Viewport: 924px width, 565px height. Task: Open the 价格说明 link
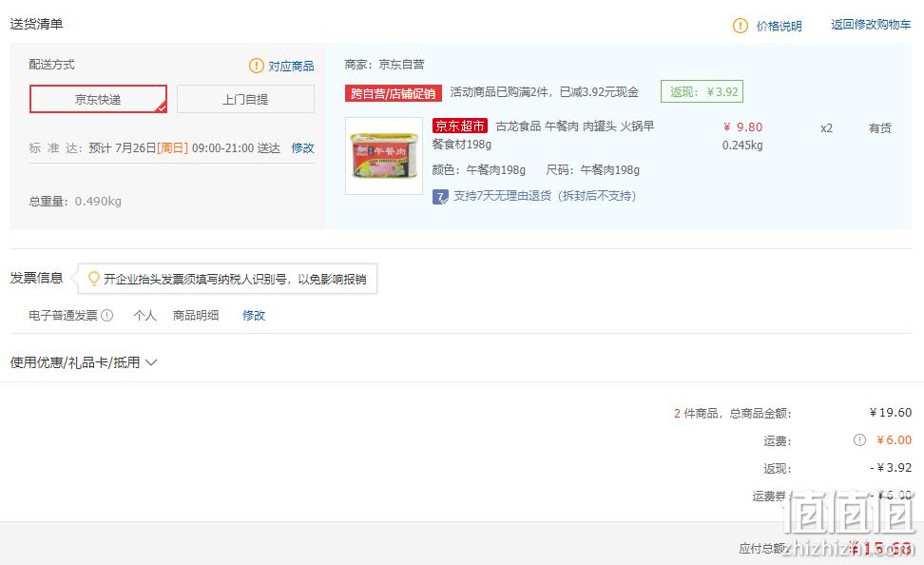coord(780,26)
